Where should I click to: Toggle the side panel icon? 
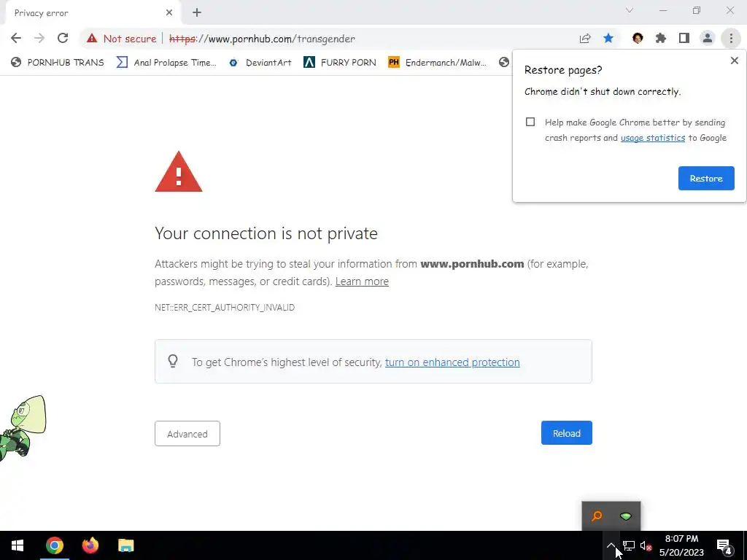click(x=684, y=38)
